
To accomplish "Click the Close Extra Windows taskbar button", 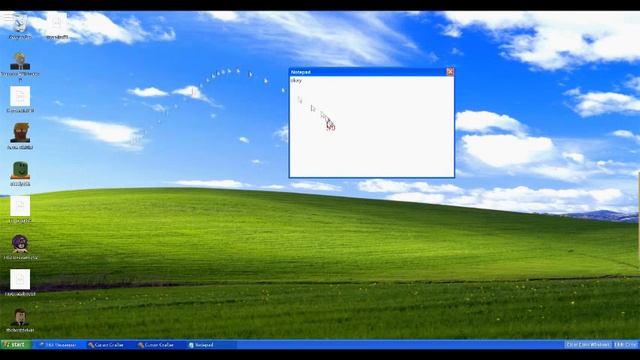I will 588,345.
